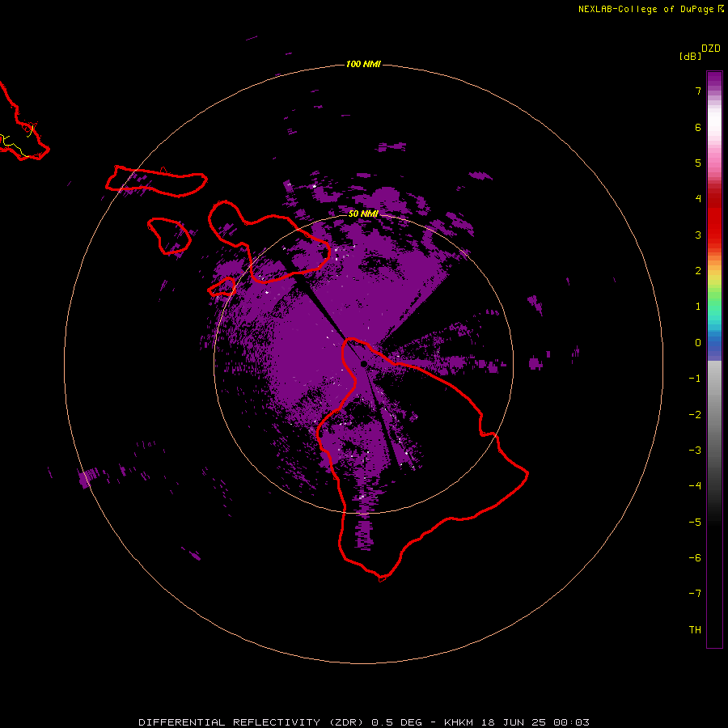Viewport: 728px width, 728px height.
Task: Click the -3 value on the colorbar scale
Action: click(695, 451)
